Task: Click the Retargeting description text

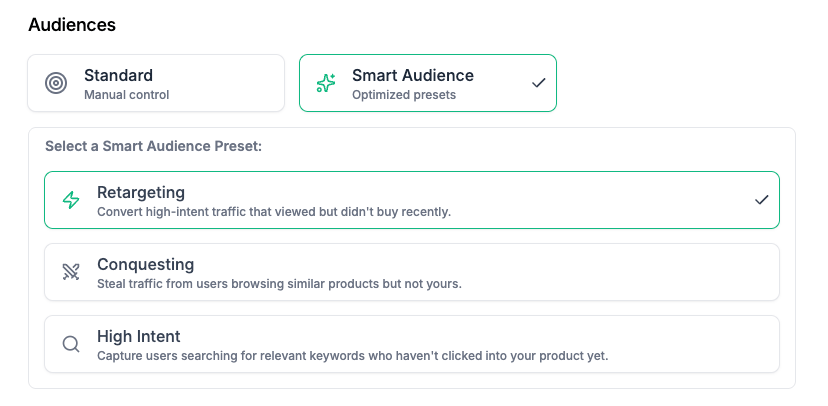Action: (274, 212)
